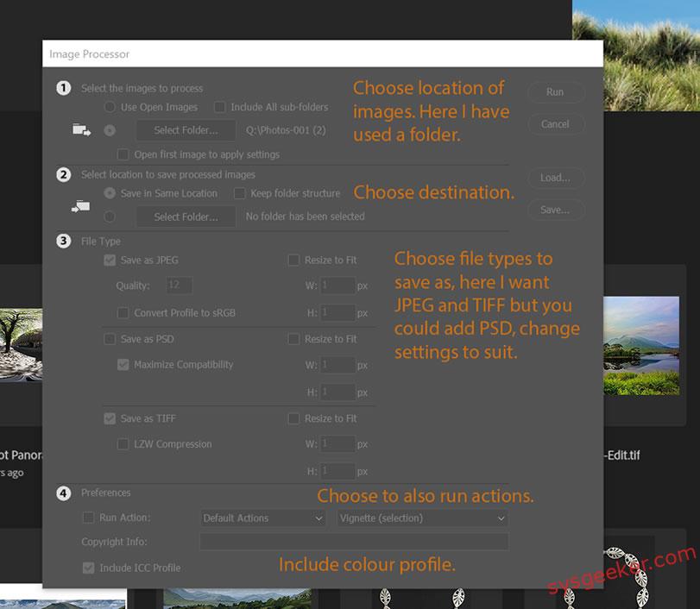Image resolution: width=700 pixels, height=609 pixels.
Task: Click Select Folder under step 2
Action: coord(184,217)
